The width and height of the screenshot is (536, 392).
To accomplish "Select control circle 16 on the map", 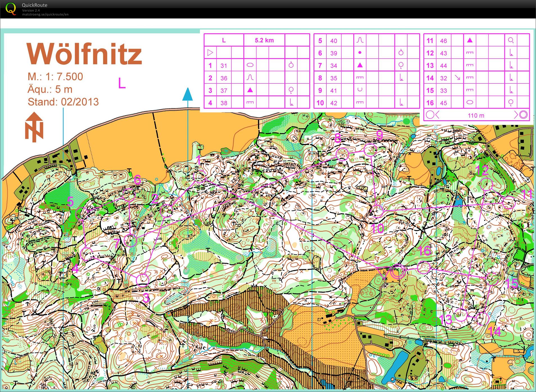I will (424, 267).
